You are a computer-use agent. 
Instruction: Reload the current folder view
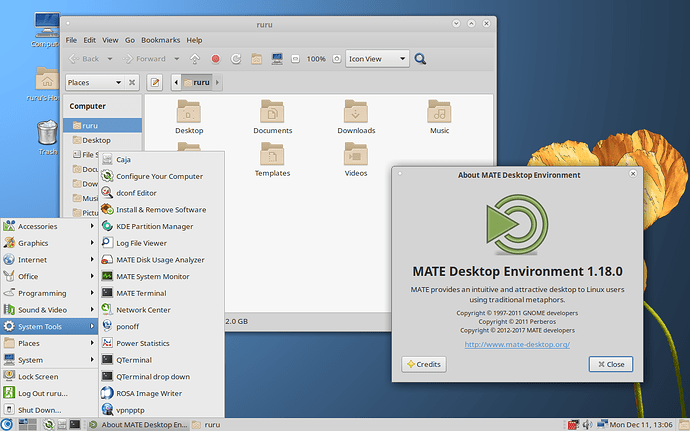236,59
